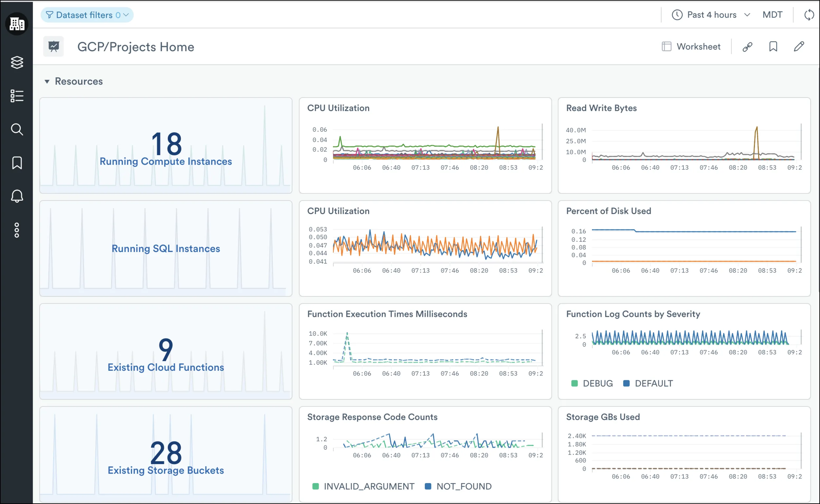
Task: Click the funnel icon in Dataset filters
Action: (49, 15)
